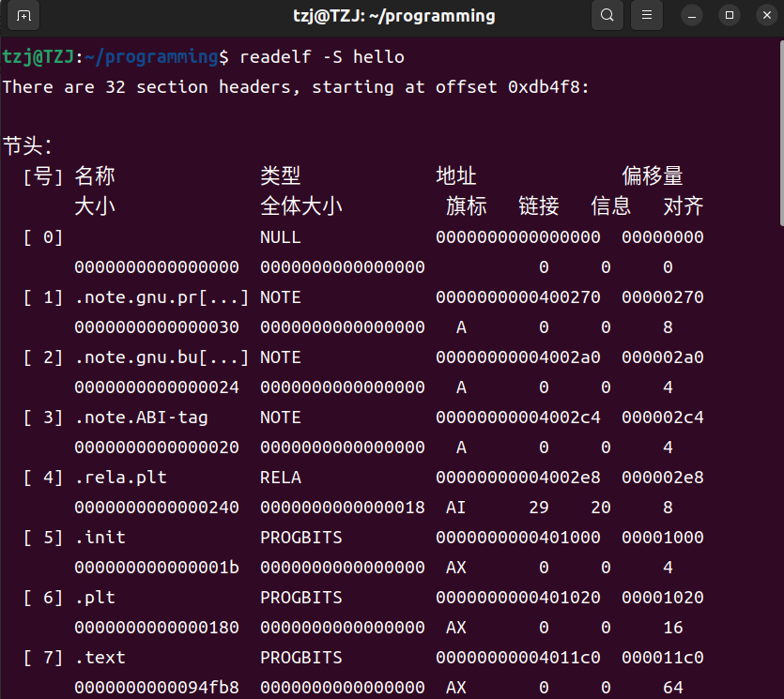Click the column header 大小
Screen dimensions: 784x699
point(95,205)
